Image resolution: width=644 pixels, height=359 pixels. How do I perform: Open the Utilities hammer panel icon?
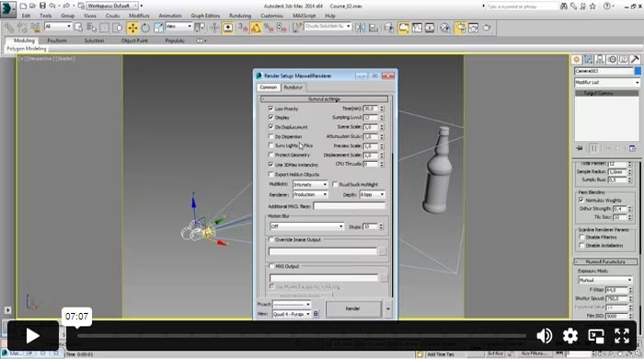coord(635,60)
